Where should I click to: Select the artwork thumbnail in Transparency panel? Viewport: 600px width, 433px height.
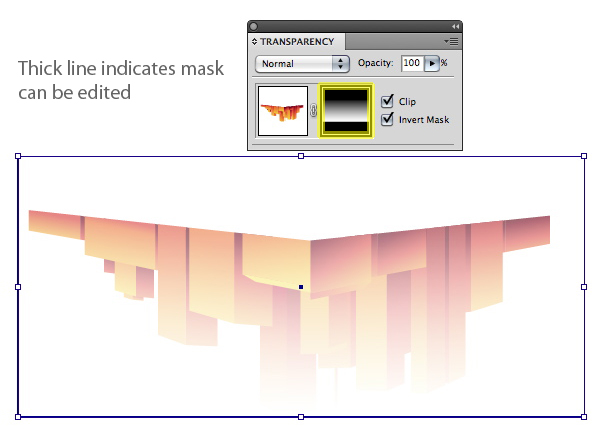[283, 111]
